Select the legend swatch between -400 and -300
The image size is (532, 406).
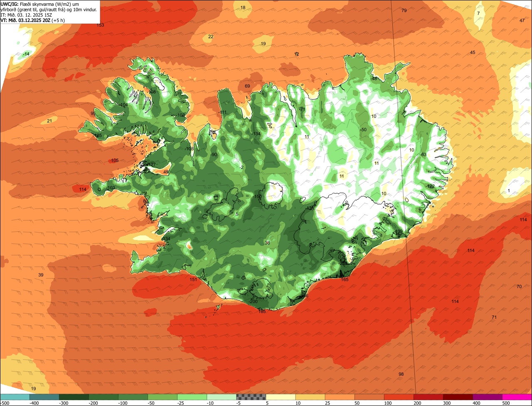click(44, 397)
